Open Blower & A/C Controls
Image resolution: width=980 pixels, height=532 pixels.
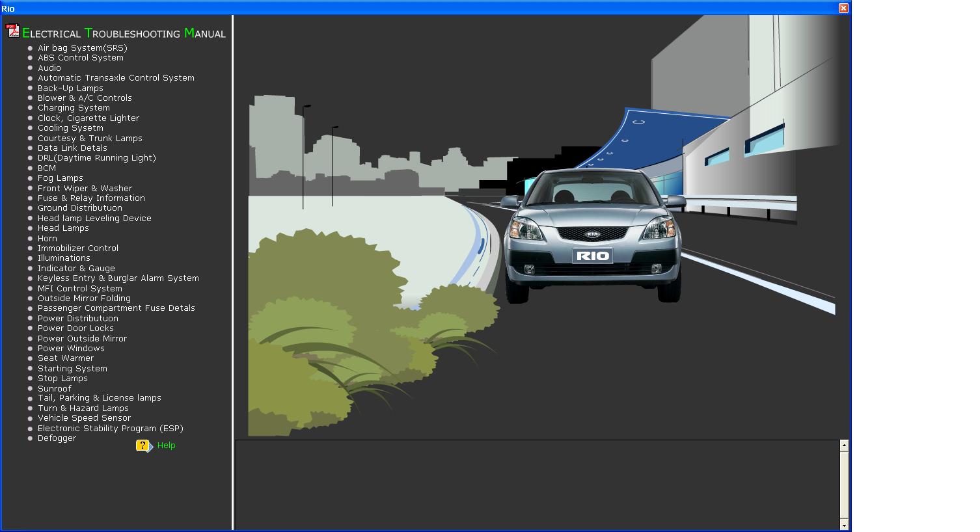coord(85,98)
